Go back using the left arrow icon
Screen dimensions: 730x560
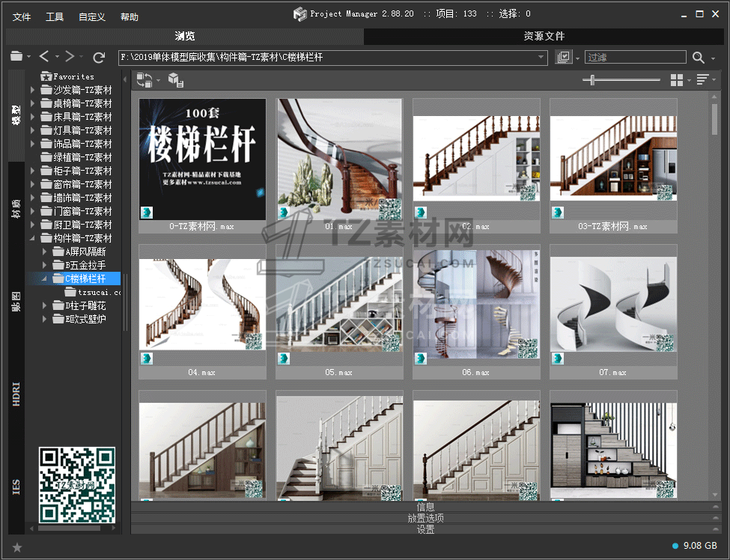tap(44, 57)
